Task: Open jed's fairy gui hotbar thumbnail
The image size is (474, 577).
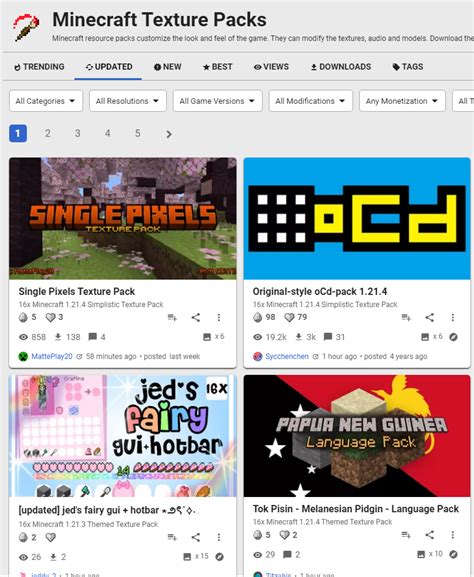Action: 123,436
